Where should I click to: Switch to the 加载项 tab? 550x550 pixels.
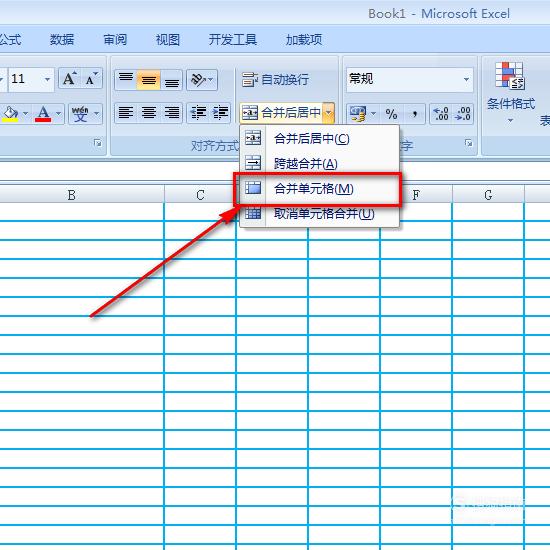click(304, 40)
